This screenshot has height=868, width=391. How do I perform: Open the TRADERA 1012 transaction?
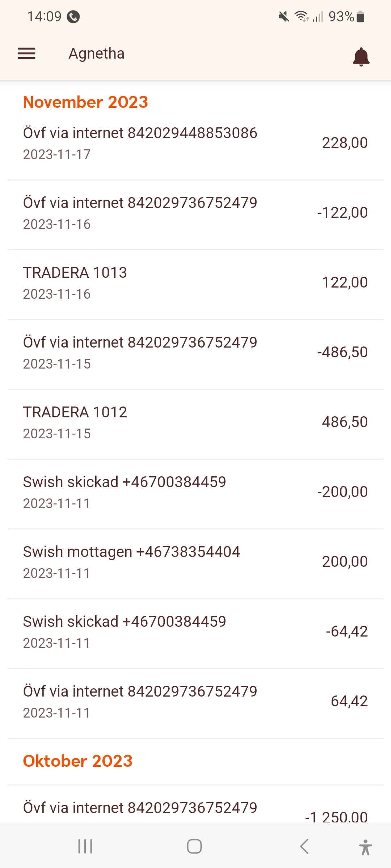[x=195, y=422]
